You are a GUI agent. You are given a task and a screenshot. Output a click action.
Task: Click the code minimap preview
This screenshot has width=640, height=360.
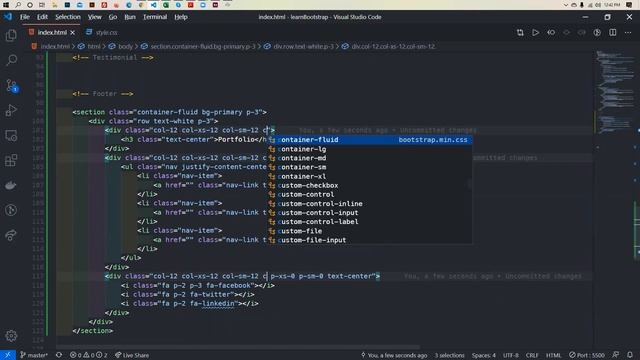point(614,92)
